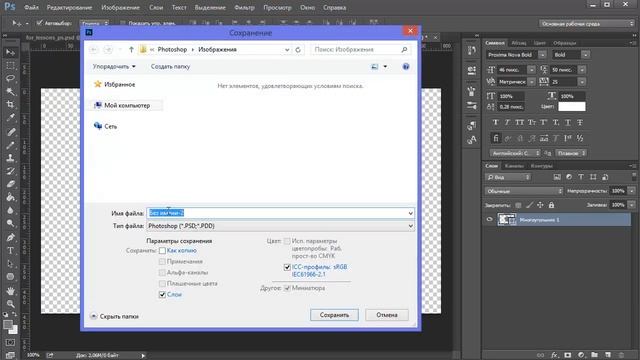Open the 'Редактирование' menu
This screenshot has width=640, height=360.
69,7
